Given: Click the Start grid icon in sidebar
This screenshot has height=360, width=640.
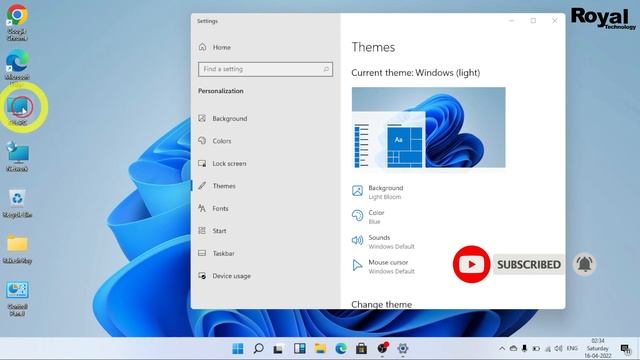Looking at the screenshot, I should point(202,231).
